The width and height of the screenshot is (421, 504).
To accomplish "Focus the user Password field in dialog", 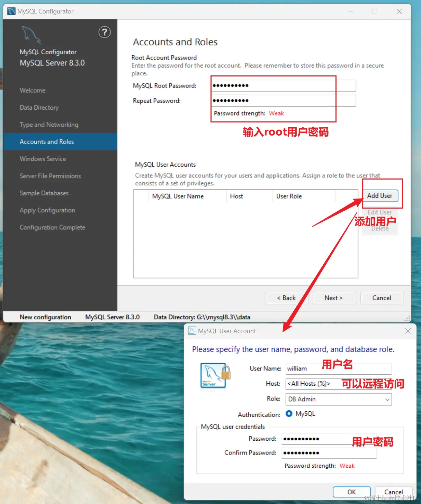I will 329,439.
